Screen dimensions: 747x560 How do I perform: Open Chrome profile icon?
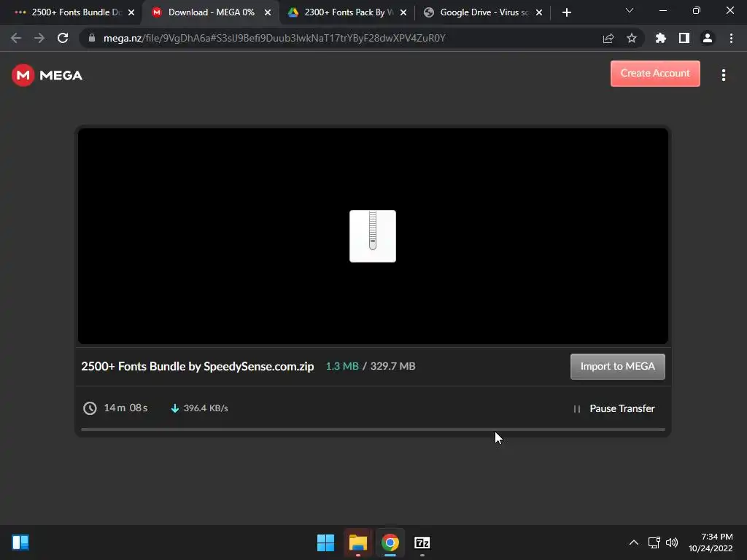pyautogui.click(x=708, y=38)
